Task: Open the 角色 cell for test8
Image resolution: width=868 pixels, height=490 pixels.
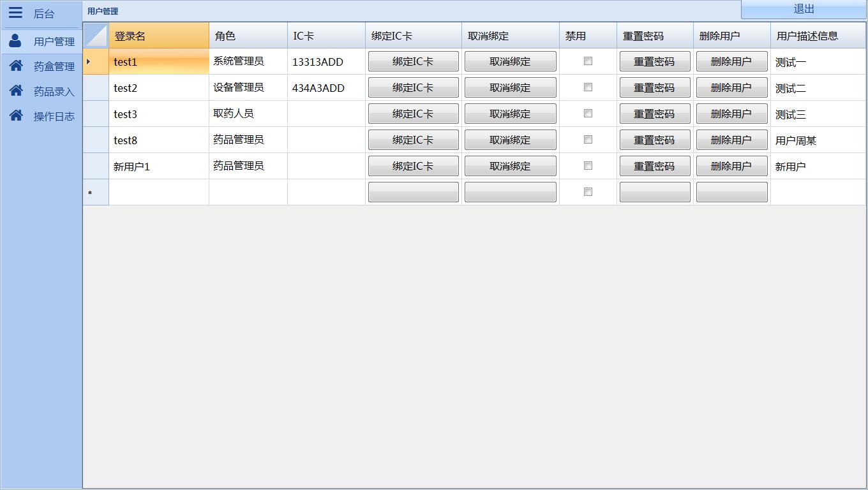Action: tap(248, 140)
